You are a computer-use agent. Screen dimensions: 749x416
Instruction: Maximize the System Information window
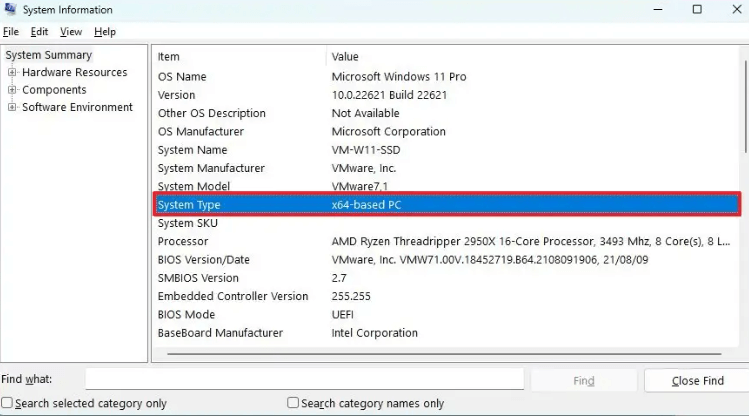697,10
